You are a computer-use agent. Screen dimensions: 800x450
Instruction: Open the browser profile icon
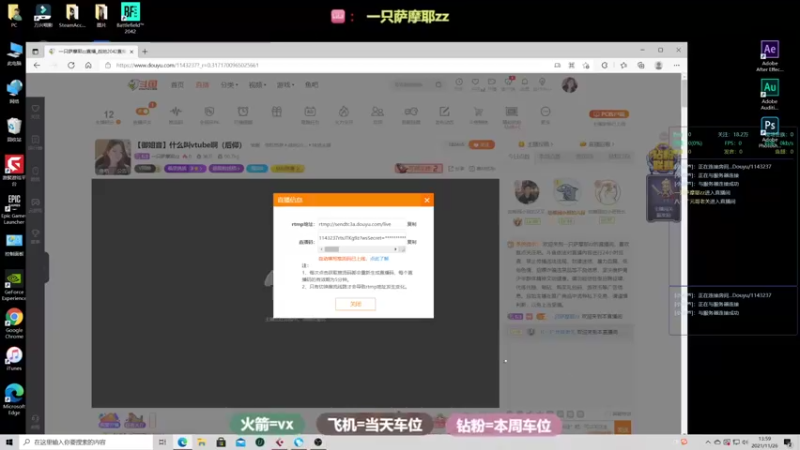(x=659, y=65)
